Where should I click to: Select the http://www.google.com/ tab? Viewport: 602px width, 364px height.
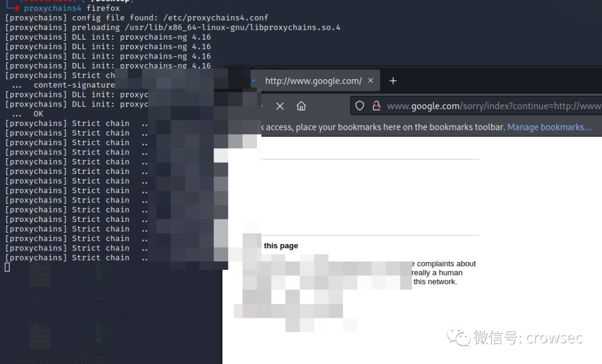point(315,81)
